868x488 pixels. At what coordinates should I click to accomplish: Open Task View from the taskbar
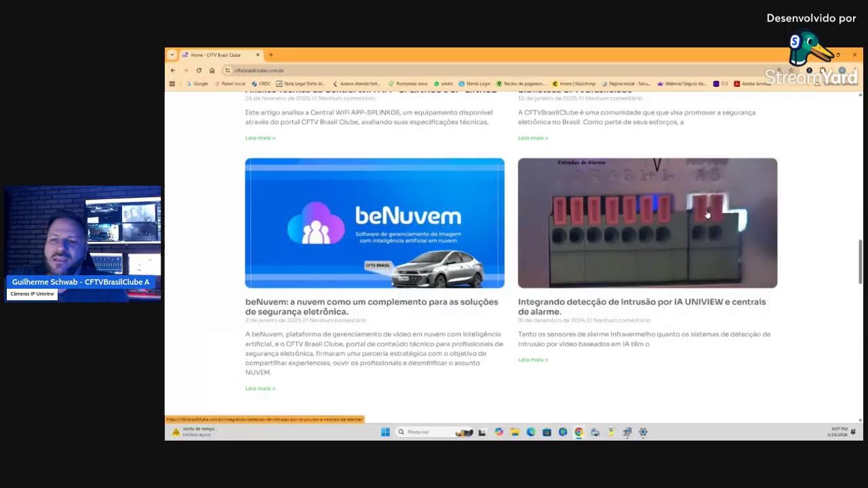pos(482,432)
